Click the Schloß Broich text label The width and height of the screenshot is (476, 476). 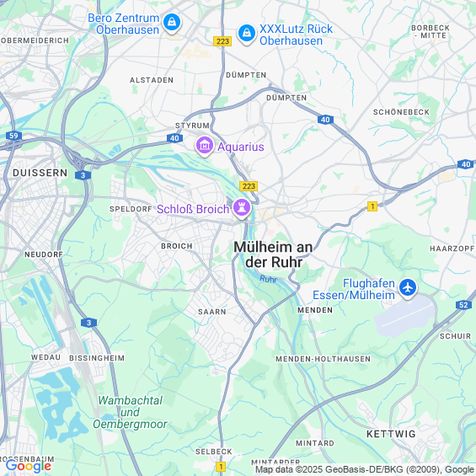[193, 209]
